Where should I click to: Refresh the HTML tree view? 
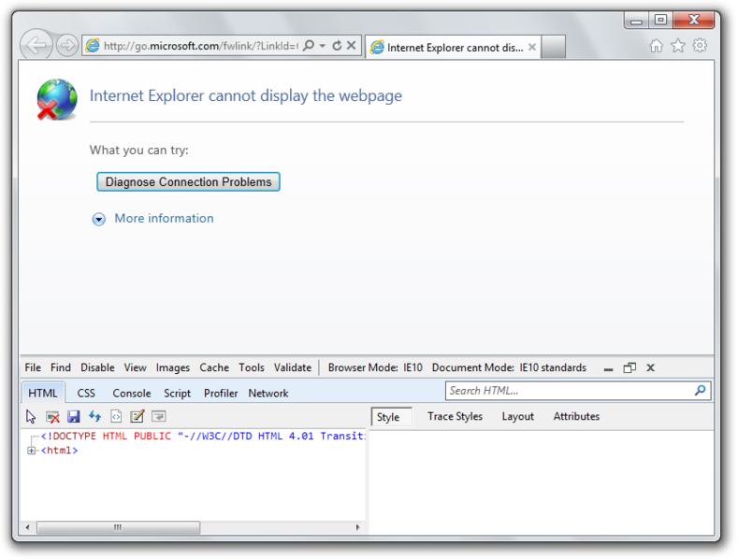coord(95,416)
